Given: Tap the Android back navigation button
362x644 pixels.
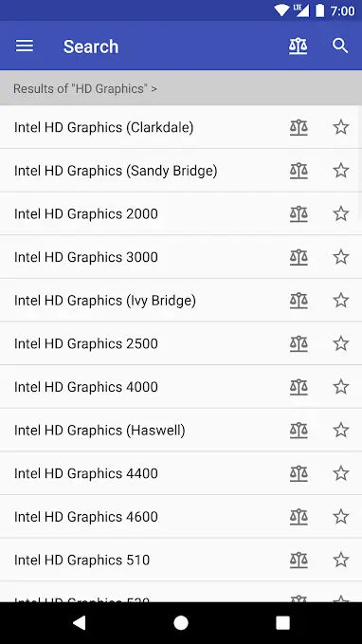Looking at the screenshot, I should pyautogui.click(x=80, y=623).
